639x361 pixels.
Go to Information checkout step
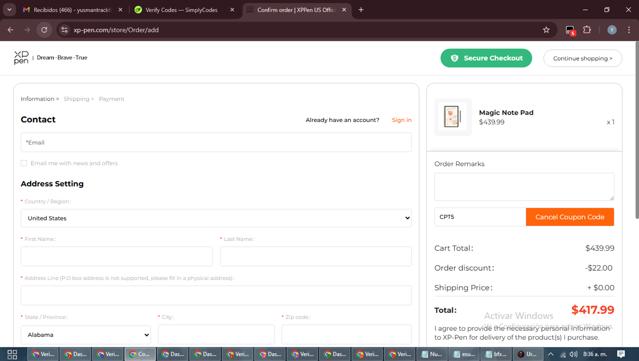[37, 99]
